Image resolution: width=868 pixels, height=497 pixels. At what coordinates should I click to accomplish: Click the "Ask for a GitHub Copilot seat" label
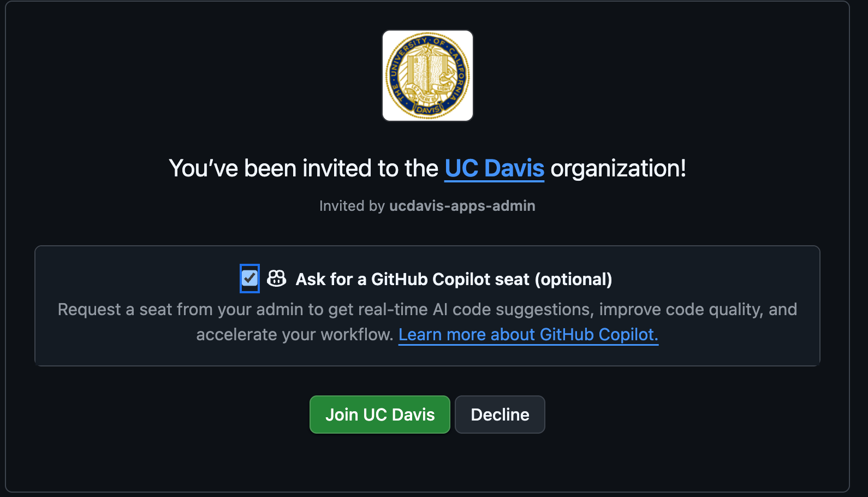(413, 280)
